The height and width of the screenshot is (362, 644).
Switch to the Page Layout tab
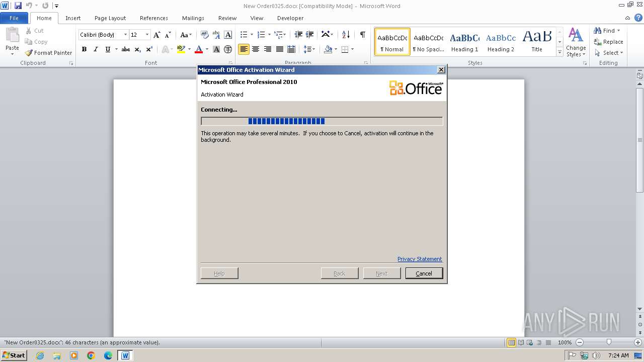(x=110, y=18)
